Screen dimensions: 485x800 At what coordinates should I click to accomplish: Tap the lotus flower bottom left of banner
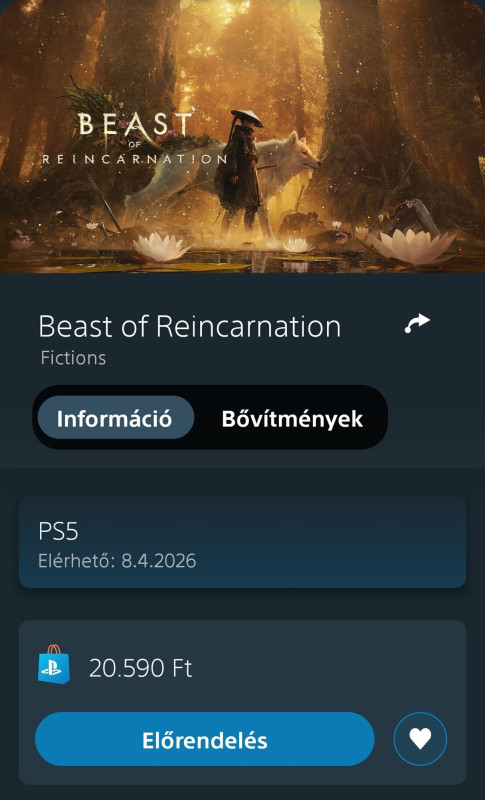(x=161, y=247)
